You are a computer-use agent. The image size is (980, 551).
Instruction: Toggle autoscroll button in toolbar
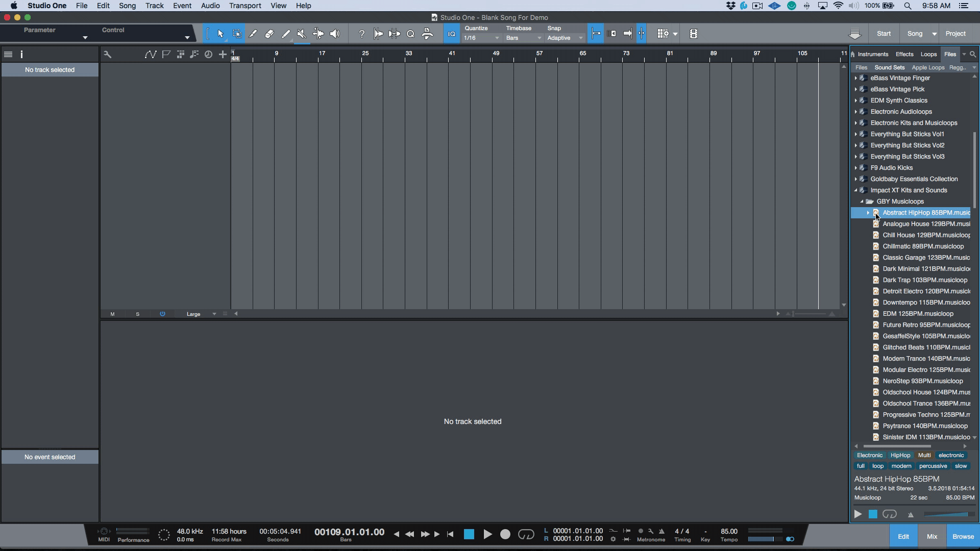point(627,34)
